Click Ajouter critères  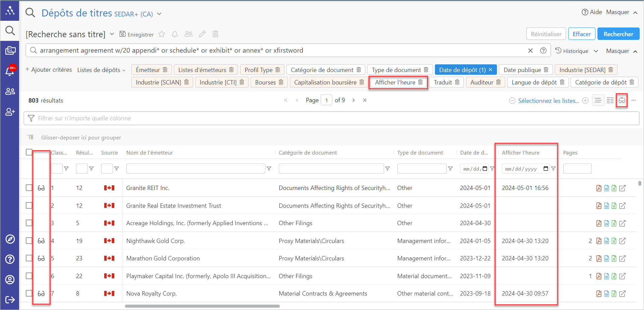[x=49, y=70]
